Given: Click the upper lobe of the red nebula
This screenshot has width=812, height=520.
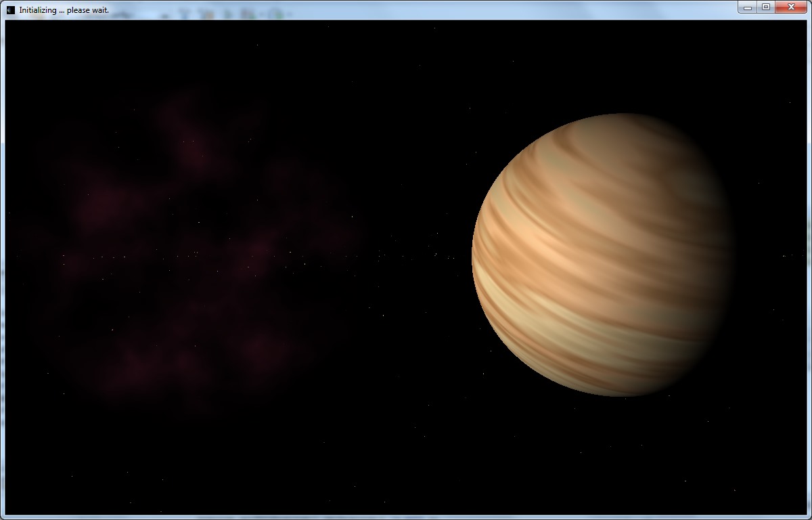Looking at the screenshot, I should click(x=189, y=135).
